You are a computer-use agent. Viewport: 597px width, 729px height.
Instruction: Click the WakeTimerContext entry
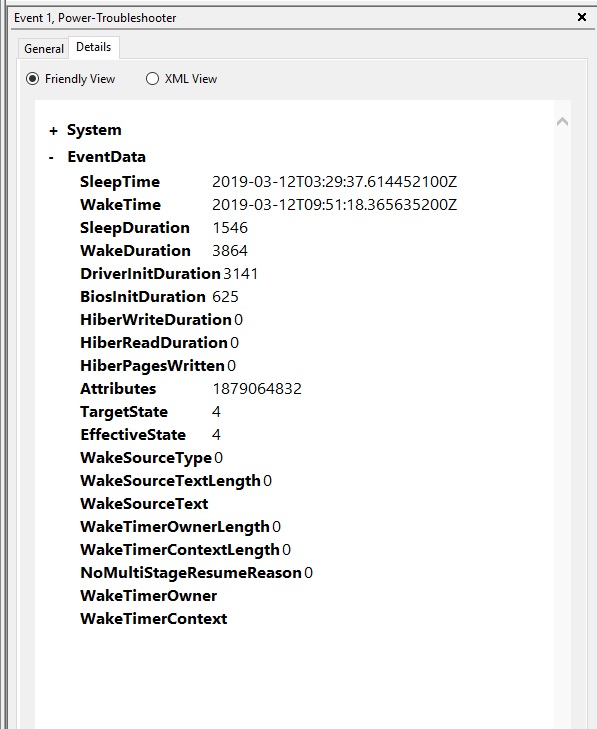153,619
